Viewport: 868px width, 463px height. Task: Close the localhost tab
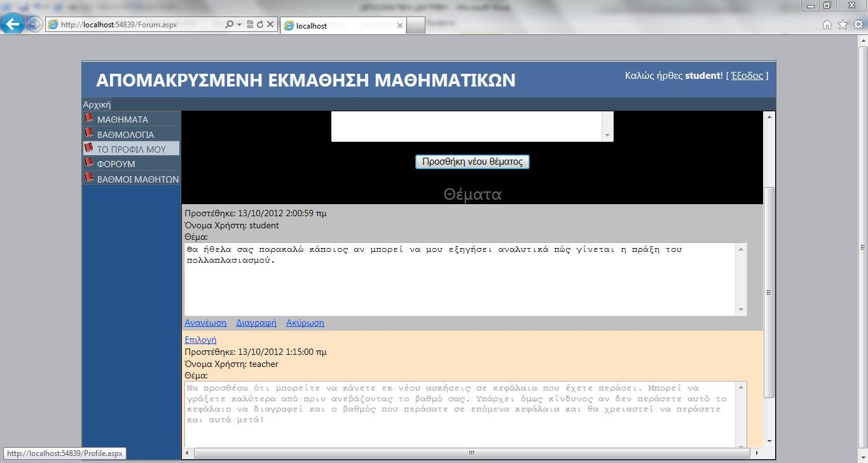pos(400,25)
